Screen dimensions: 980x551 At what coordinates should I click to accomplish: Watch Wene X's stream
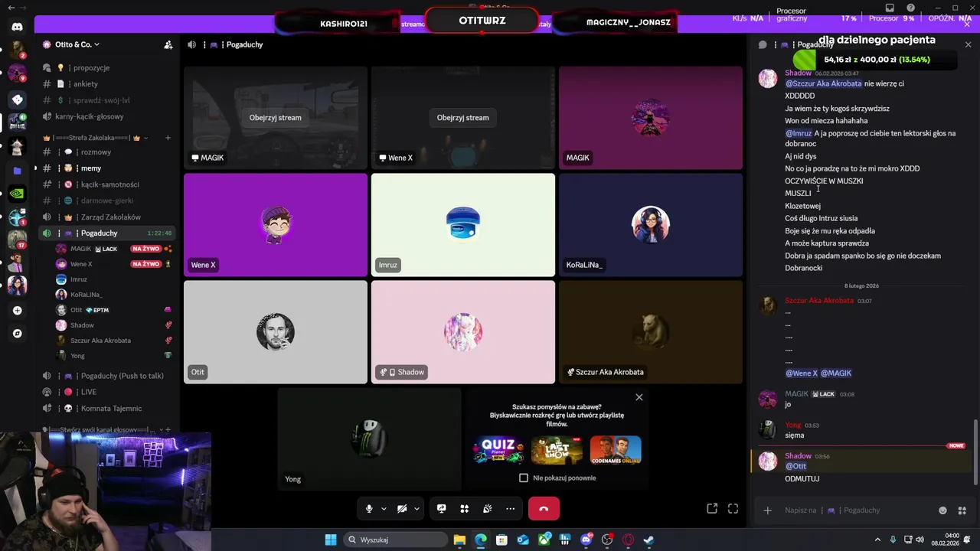click(462, 118)
